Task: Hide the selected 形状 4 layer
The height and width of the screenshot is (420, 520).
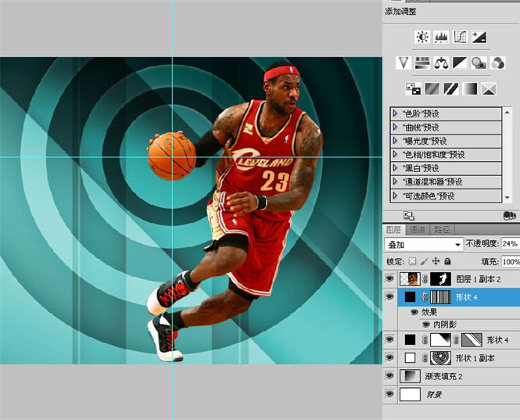Action: (389, 296)
